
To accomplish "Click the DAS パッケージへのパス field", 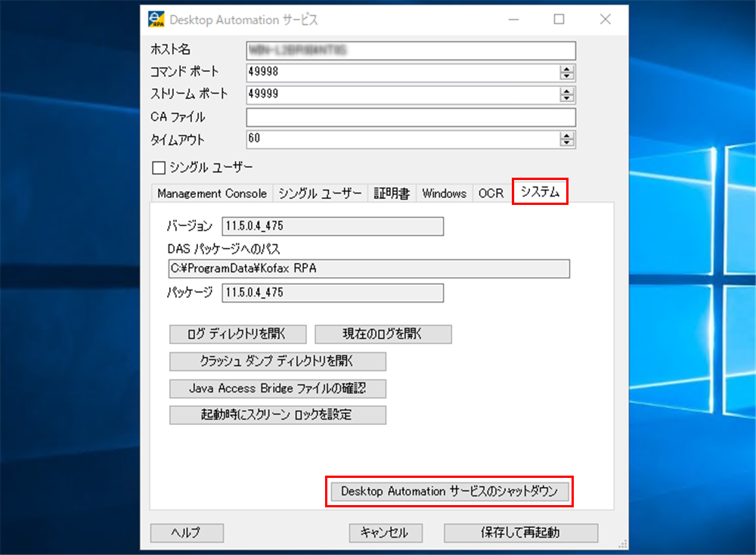I will [369, 268].
